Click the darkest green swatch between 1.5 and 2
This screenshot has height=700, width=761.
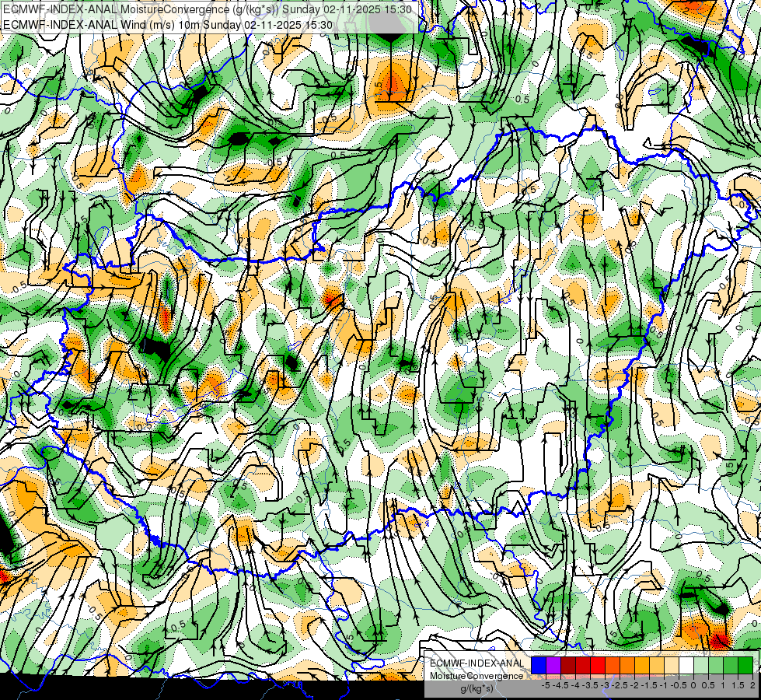[745, 666]
